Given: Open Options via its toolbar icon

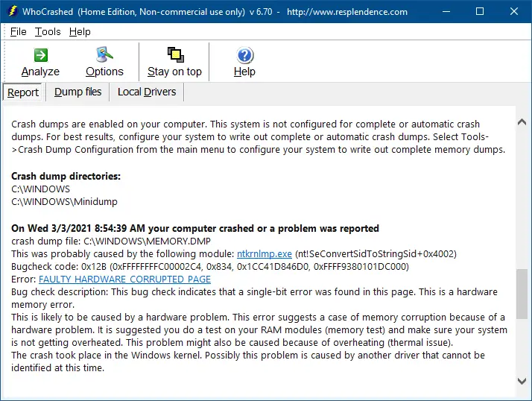Looking at the screenshot, I should coord(104,54).
